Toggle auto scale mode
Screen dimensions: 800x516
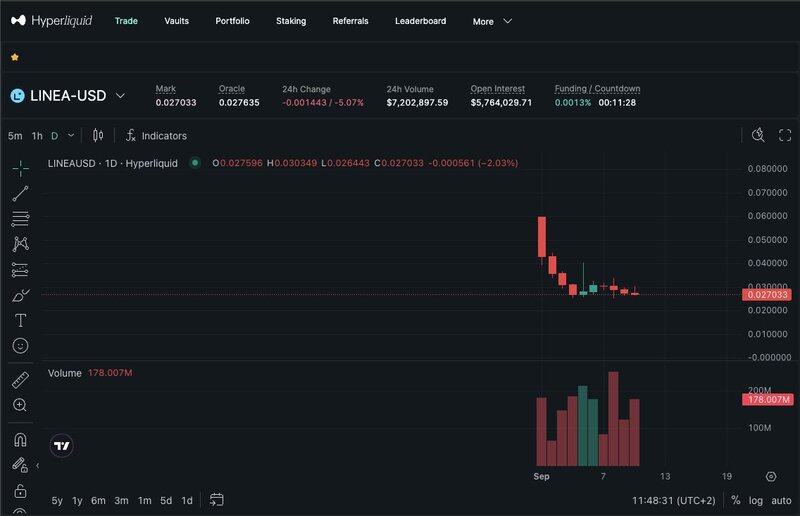pos(781,500)
